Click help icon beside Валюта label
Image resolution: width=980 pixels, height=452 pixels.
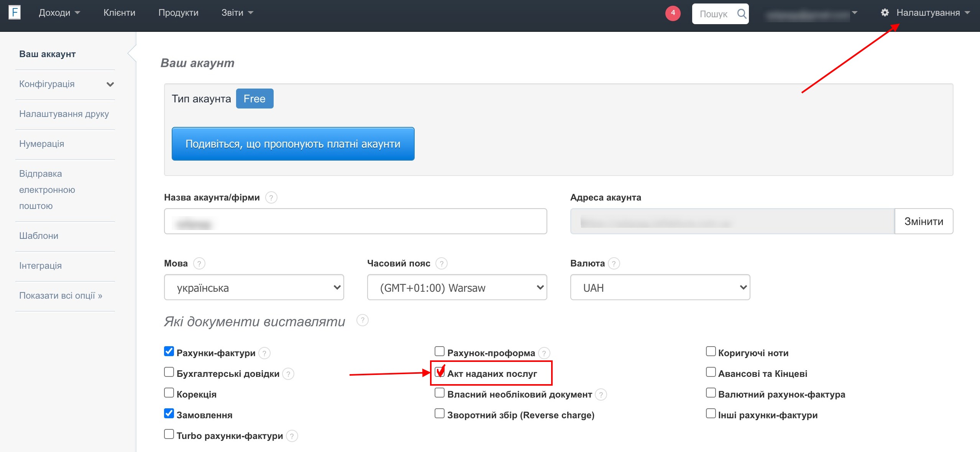pos(614,263)
